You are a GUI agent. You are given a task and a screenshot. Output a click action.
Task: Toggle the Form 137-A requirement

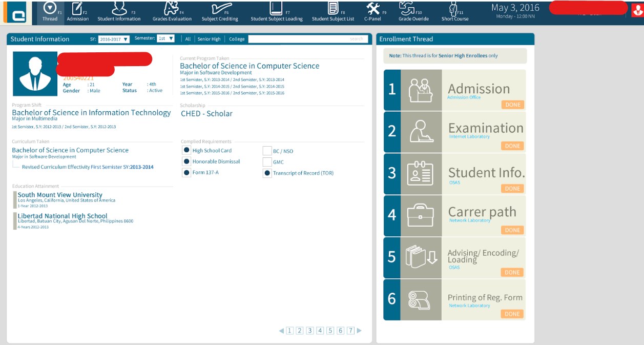[186, 172]
